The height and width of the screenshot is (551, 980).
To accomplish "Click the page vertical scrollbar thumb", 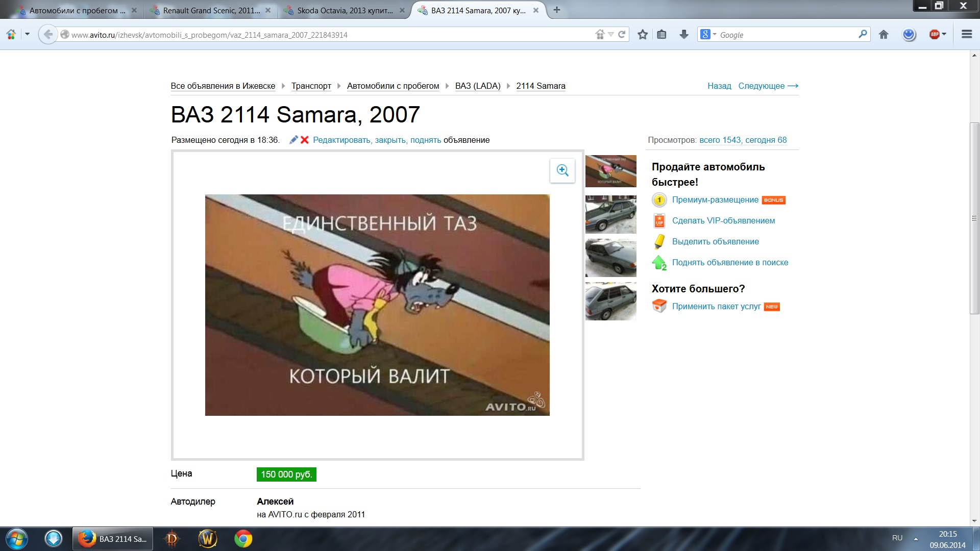I will (x=974, y=218).
